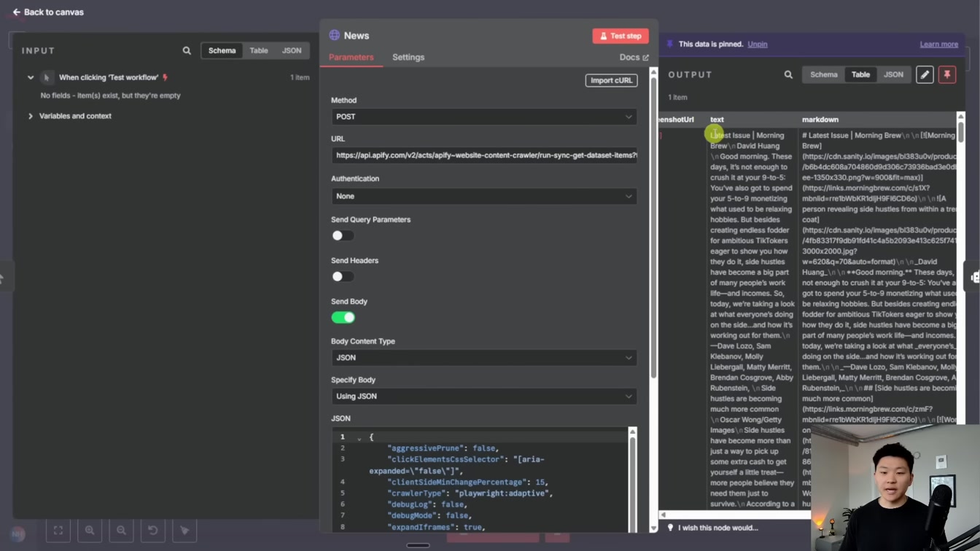Click Import cURL button

[611, 80]
